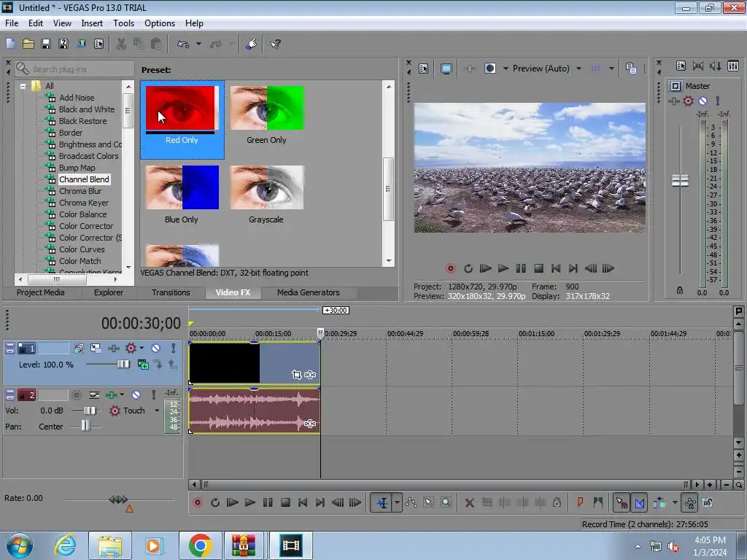The height and width of the screenshot is (560, 747).
Task: Open audio track 2 FX dropdown arrow
Action: (x=122, y=394)
